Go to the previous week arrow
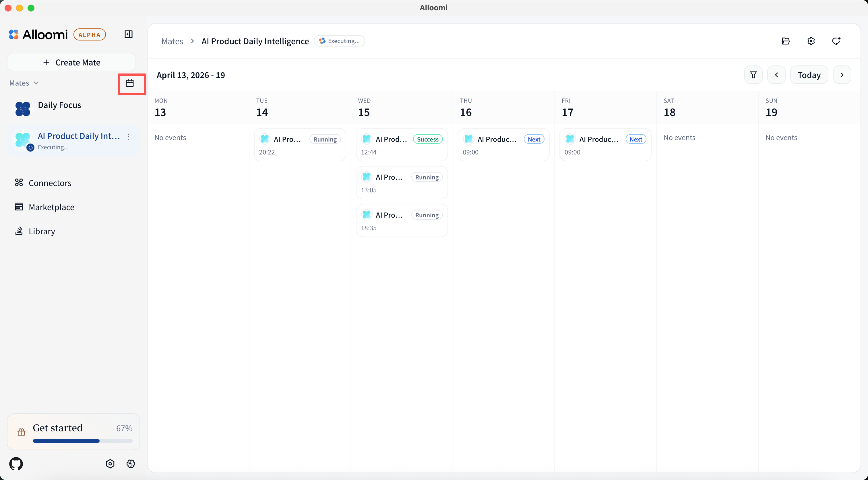 tap(776, 75)
